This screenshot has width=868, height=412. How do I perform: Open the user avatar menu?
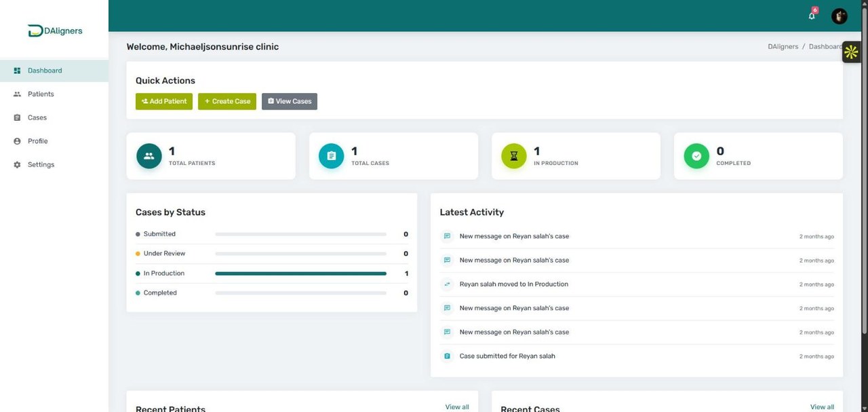click(840, 16)
